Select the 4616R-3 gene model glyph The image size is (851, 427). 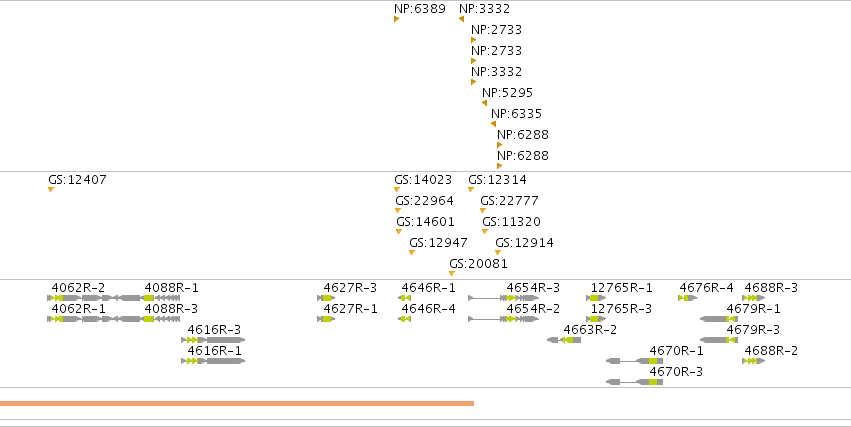[213, 340]
